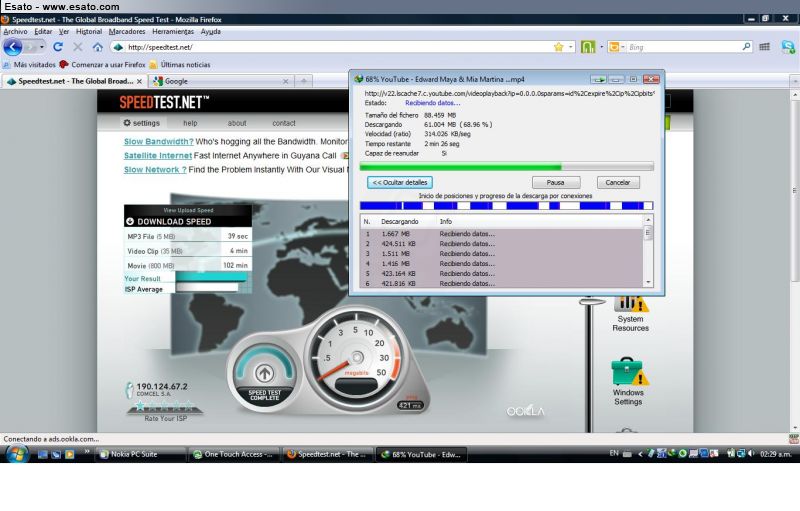Open the Ayuda menu
This screenshot has width=800, height=511.
(x=211, y=31)
